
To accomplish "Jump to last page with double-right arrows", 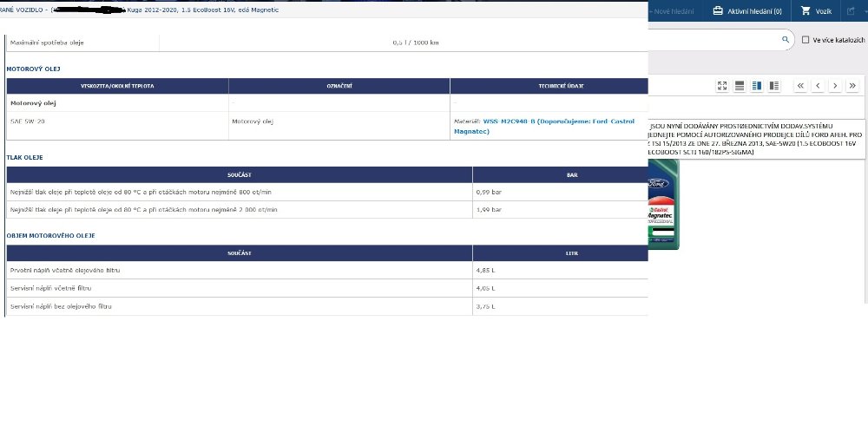I will (852, 85).
